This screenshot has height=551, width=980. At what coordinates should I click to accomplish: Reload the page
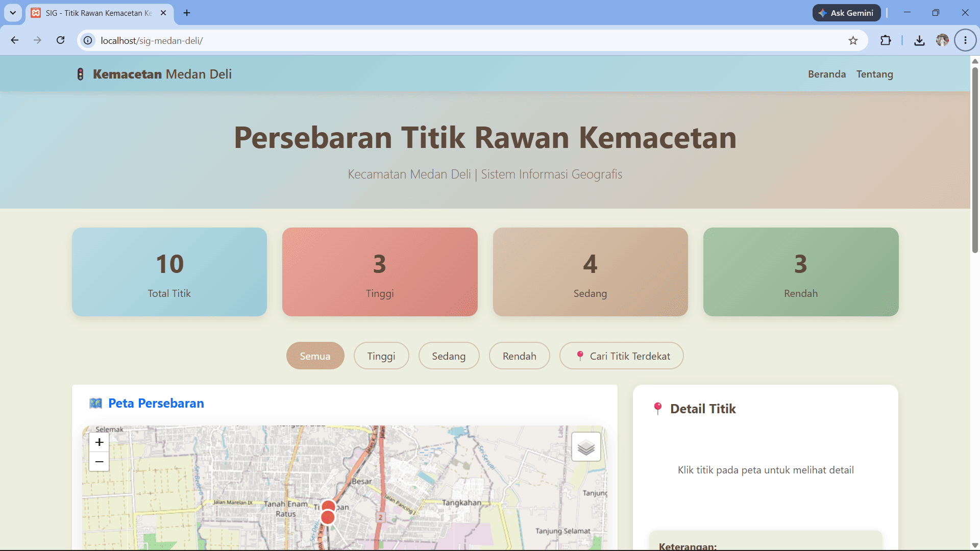click(60, 40)
